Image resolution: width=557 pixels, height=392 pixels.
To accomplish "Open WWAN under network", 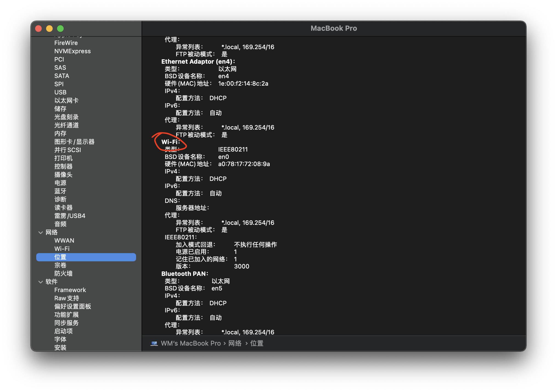I will (x=64, y=240).
